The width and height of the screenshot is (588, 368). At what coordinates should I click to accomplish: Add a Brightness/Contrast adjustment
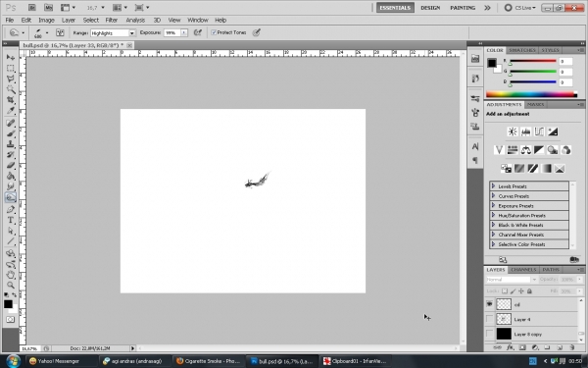click(x=513, y=131)
